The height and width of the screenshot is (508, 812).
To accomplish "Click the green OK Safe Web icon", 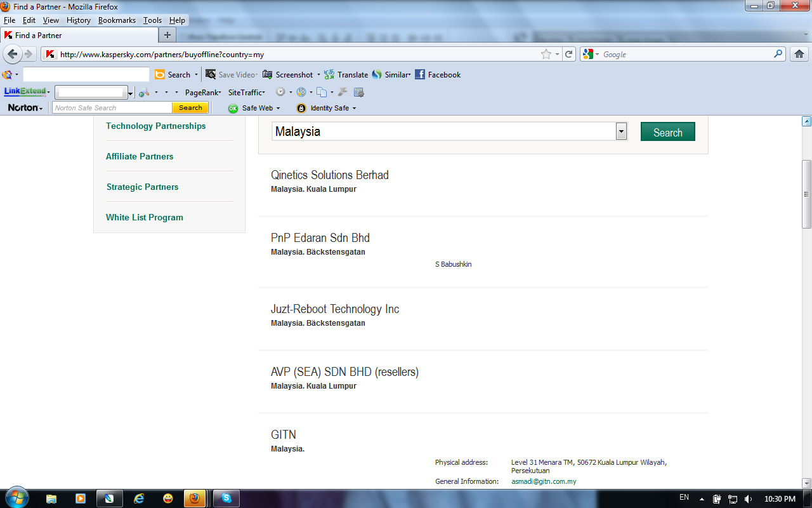I will pyautogui.click(x=233, y=108).
